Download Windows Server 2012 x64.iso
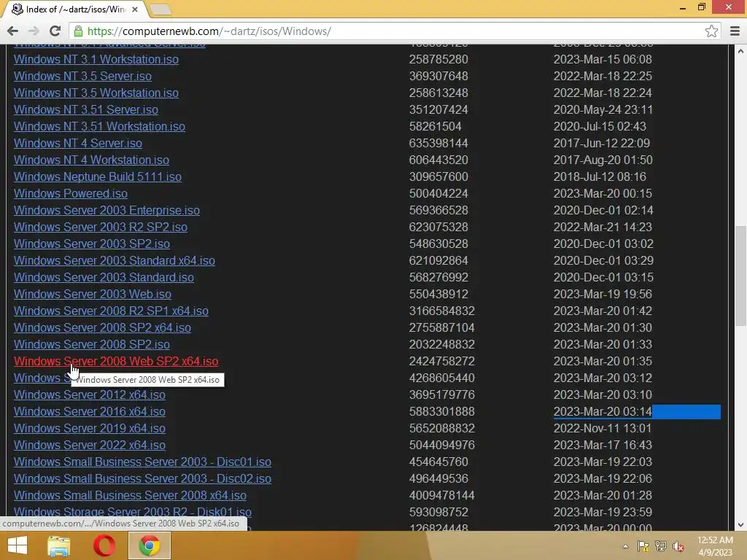This screenshot has width=747, height=560. click(x=90, y=394)
